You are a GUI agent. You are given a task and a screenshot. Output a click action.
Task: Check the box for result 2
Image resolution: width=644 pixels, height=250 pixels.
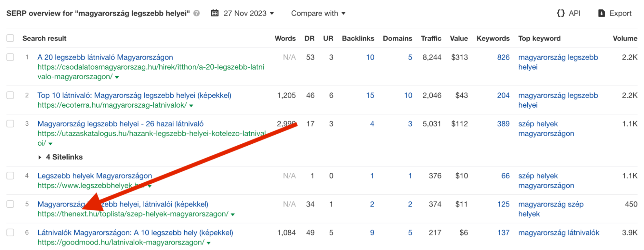tap(10, 95)
